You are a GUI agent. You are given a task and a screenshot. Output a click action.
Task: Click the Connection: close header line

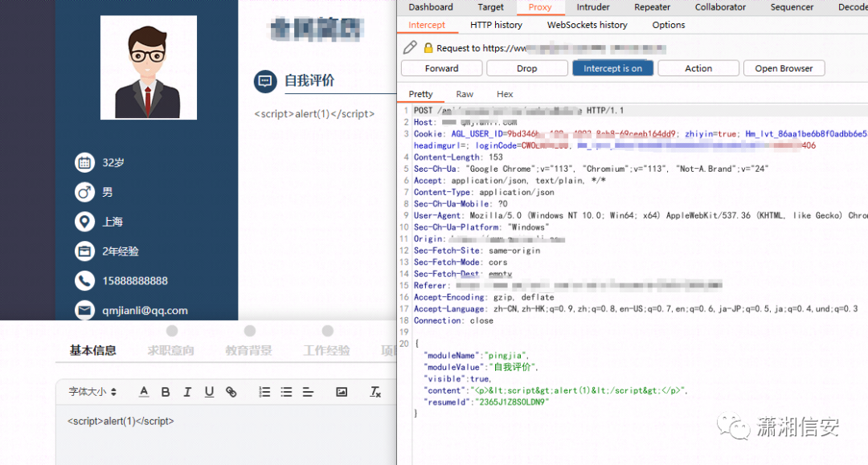click(x=453, y=320)
